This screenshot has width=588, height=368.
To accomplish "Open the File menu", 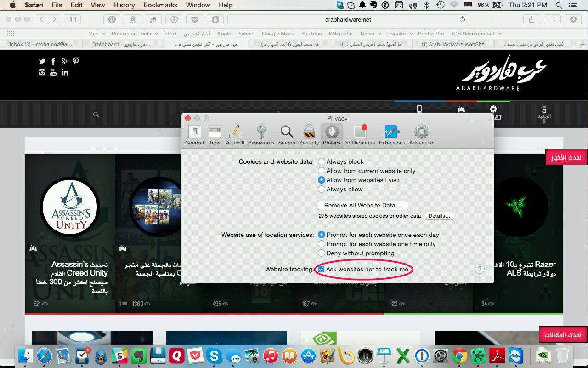I will 57,5.
